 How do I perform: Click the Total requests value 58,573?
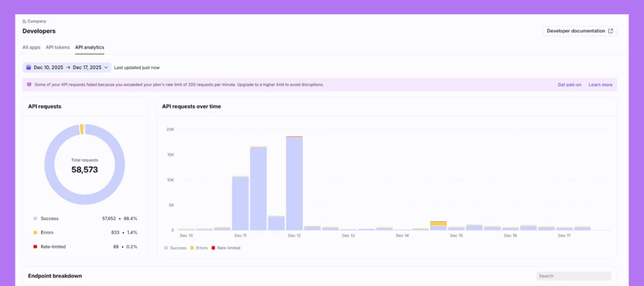(x=84, y=169)
